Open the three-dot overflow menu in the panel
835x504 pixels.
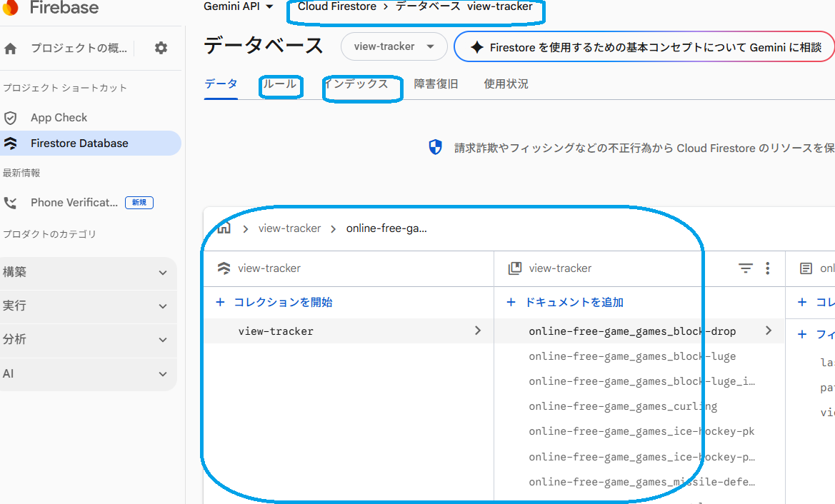768,268
